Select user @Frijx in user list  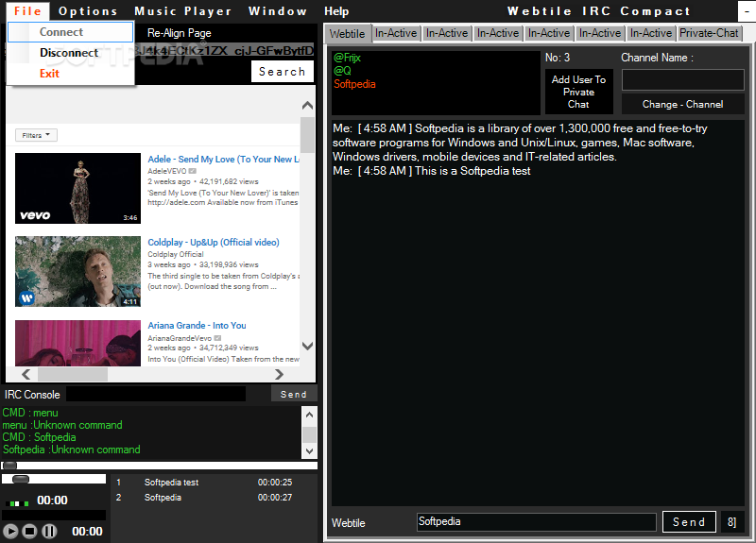347,58
